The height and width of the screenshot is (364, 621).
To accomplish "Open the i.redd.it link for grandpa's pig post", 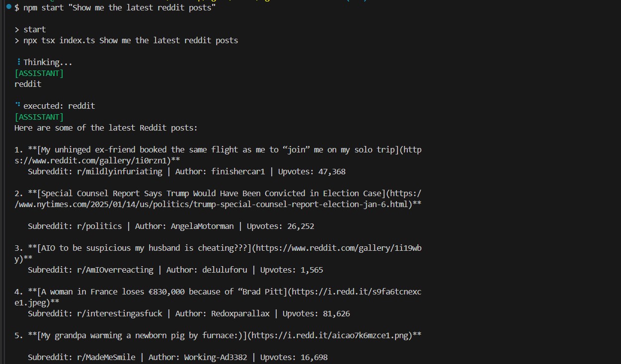I will (x=332, y=335).
